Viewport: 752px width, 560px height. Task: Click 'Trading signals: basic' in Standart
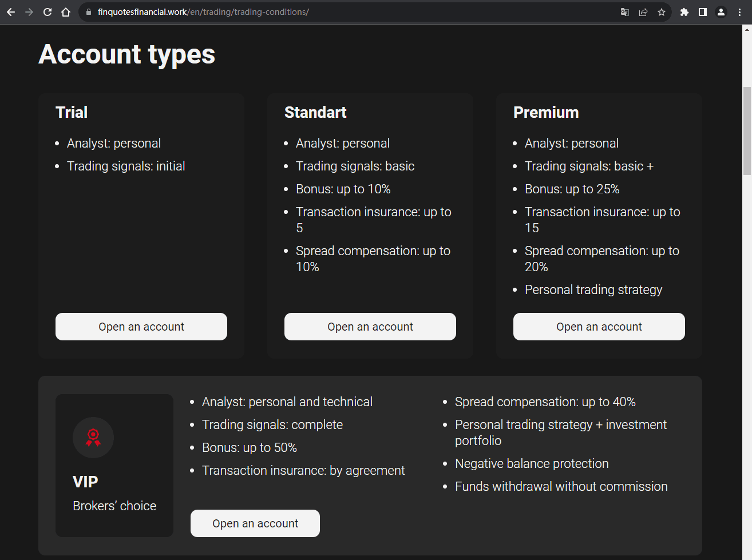pyautogui.click(x=355, y=166)
